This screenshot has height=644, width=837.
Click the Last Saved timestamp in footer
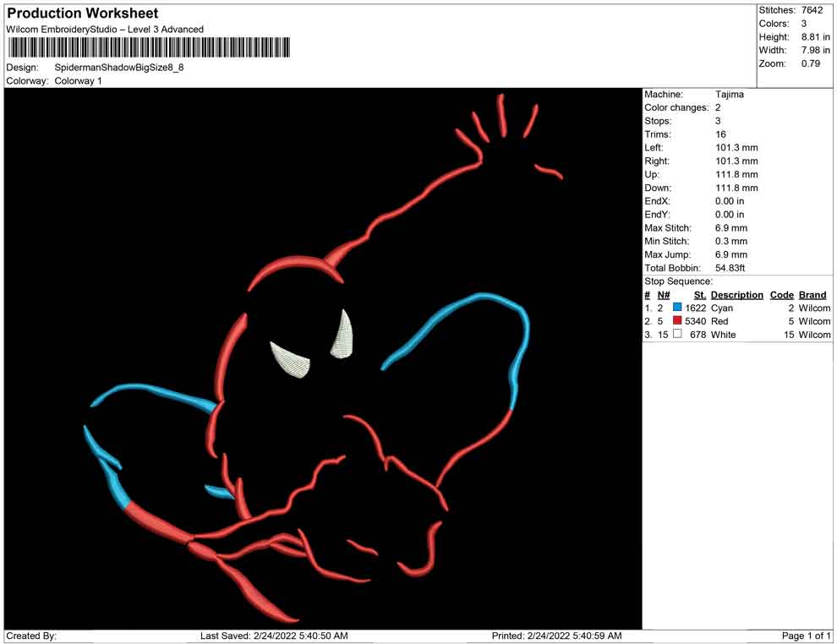pos(274,636)
